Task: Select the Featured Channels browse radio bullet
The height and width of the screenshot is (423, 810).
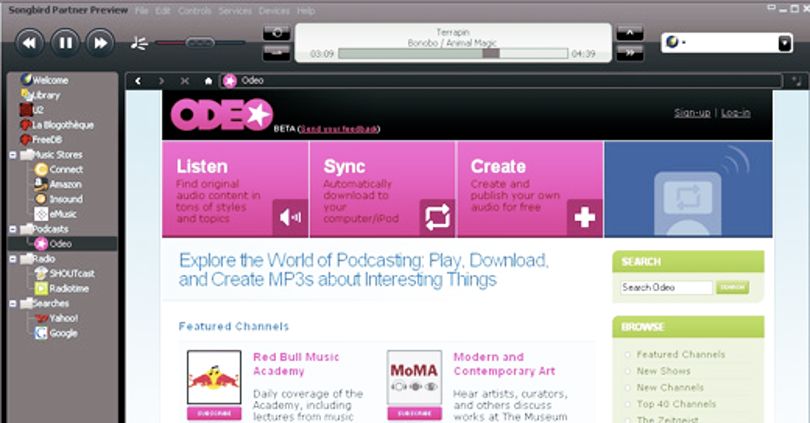Action: pyautogui.click(x=628, y=355)
